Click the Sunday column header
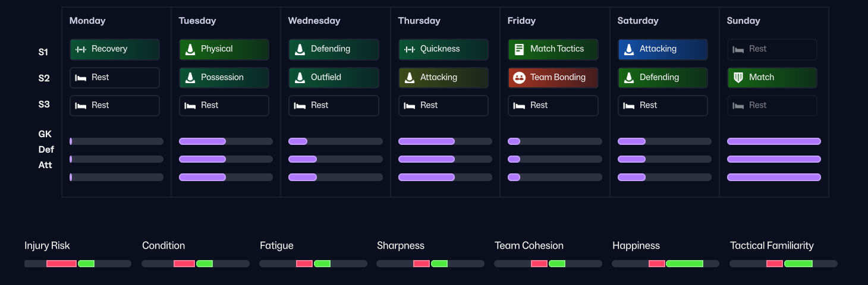This screenshot has width=868, height=285. 743,21
